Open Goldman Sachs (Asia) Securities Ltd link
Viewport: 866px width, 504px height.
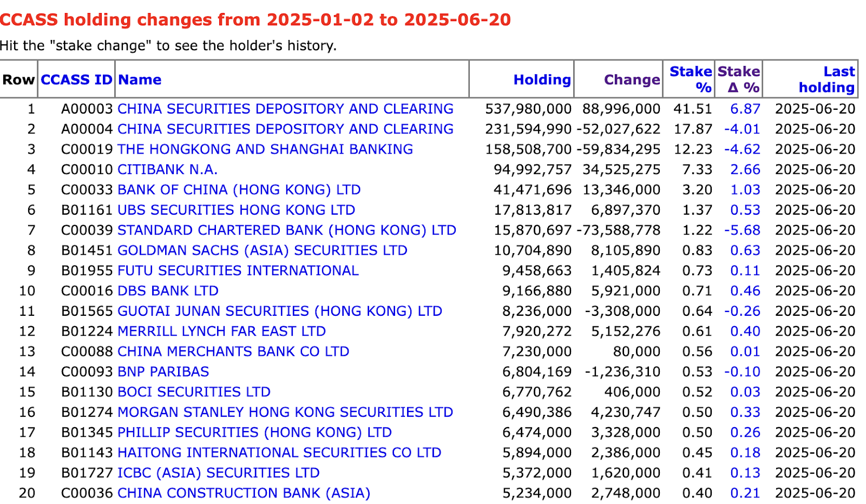click(263, 250)
